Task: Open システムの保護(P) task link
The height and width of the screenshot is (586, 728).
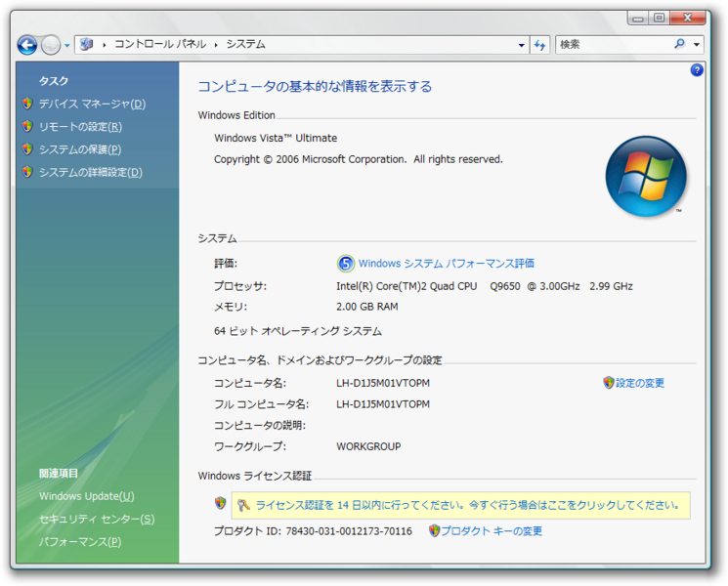Action: [80, 149]
